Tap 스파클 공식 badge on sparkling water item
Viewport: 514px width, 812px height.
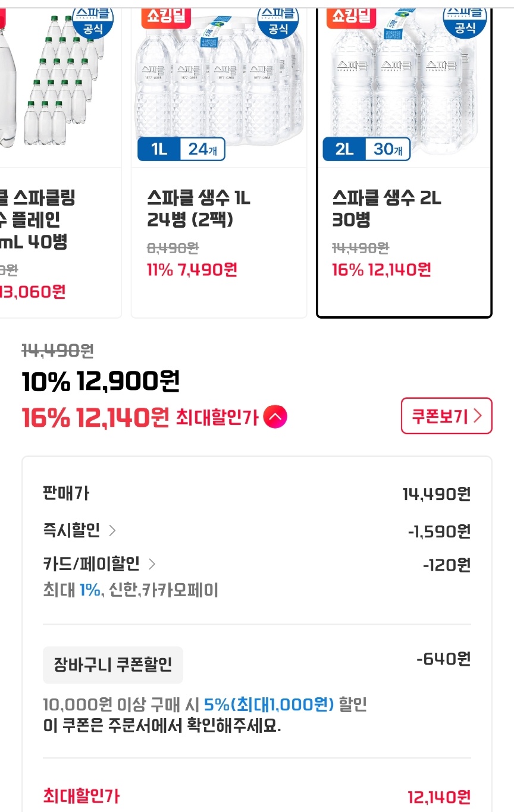[x=93, y=21]
